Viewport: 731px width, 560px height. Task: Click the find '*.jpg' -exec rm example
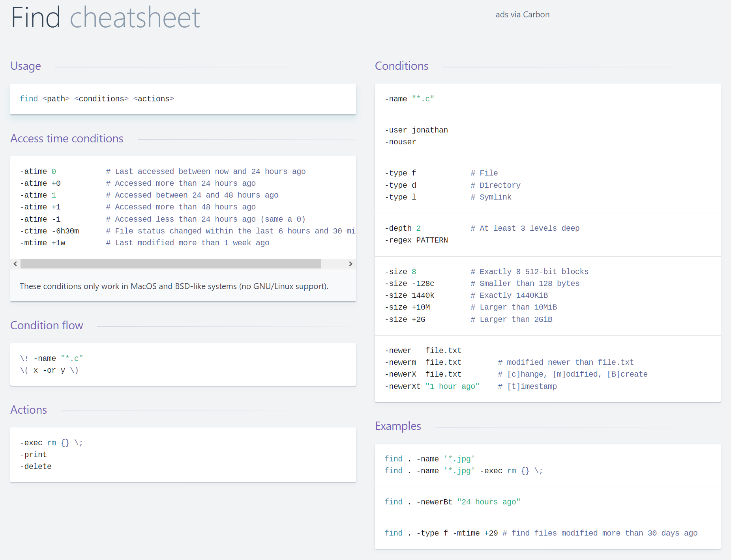click(x=463, y=471)
